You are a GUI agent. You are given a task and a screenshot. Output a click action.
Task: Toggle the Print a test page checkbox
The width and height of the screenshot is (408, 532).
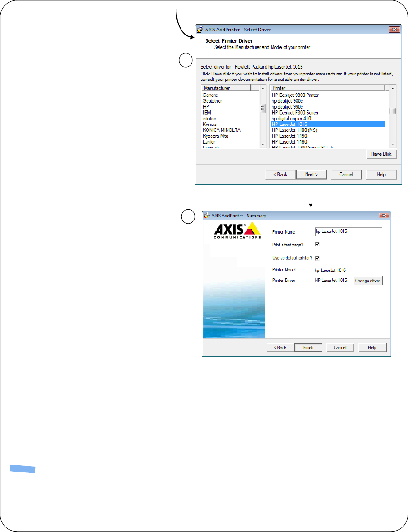[317, 244]
